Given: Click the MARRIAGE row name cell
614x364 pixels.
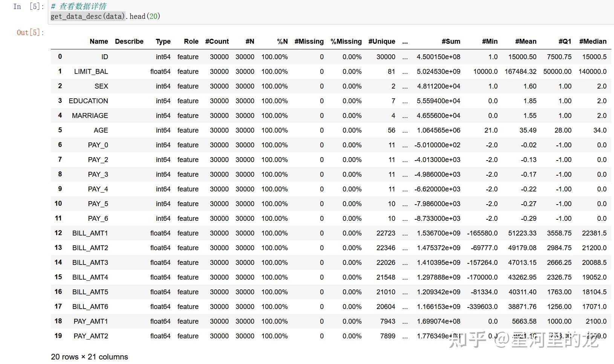Looking at the screenshot, I should point(90,116).
